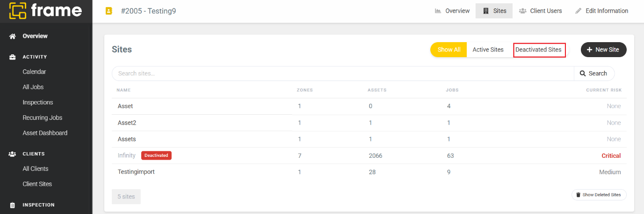
Task: Open the Testingimport site row
Action: [x=369, y=172]
